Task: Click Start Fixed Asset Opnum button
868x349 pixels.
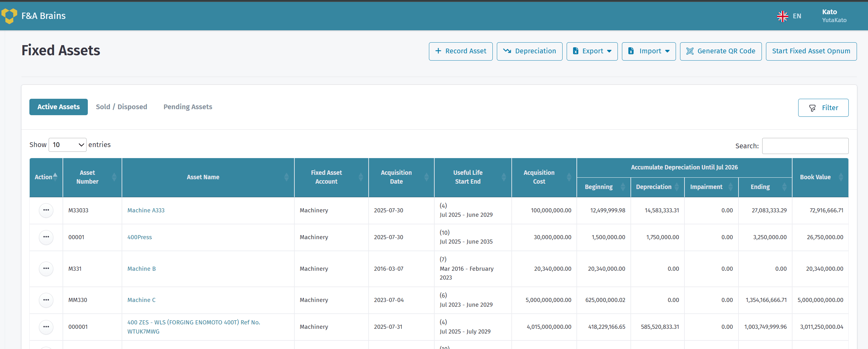Action: (811, 51)
